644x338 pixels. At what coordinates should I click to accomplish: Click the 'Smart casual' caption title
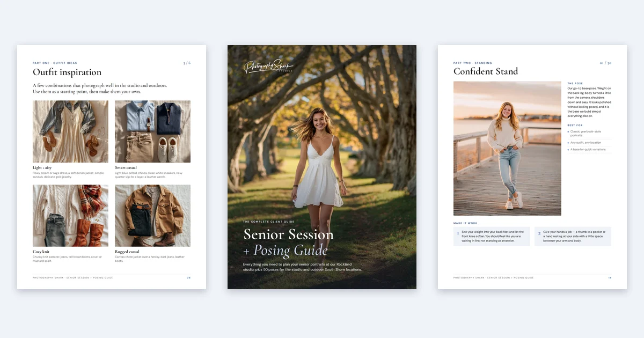coord(126,168)
